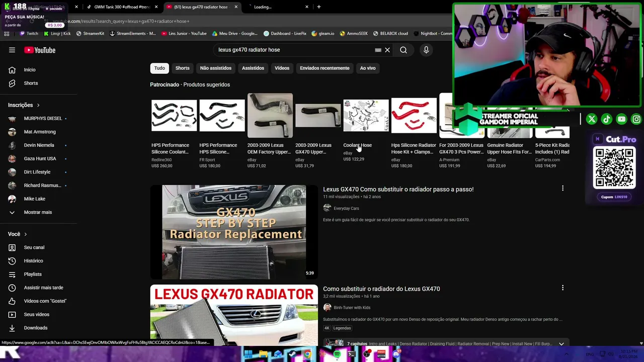The width and height of the screenshot is (644, 362).
Task: Open the Linsjr | Kick bookmark
Action: (x=57, y=34)
